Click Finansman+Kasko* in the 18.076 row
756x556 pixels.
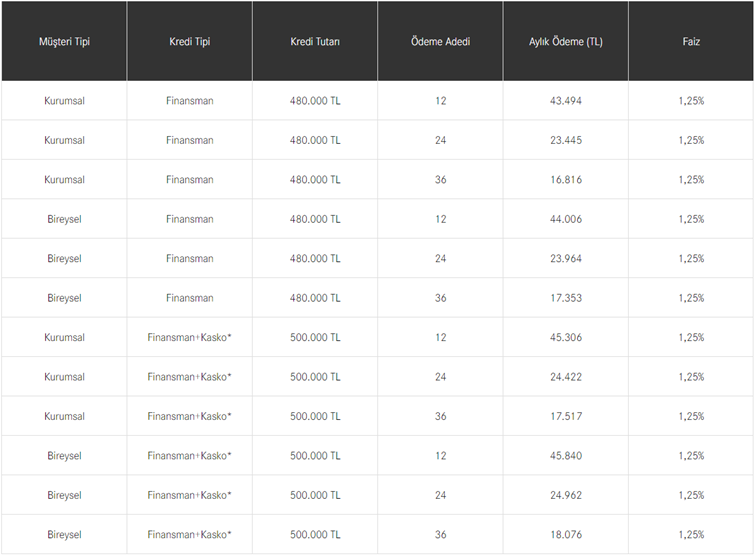pyautogui.click(x=190, y=535)
